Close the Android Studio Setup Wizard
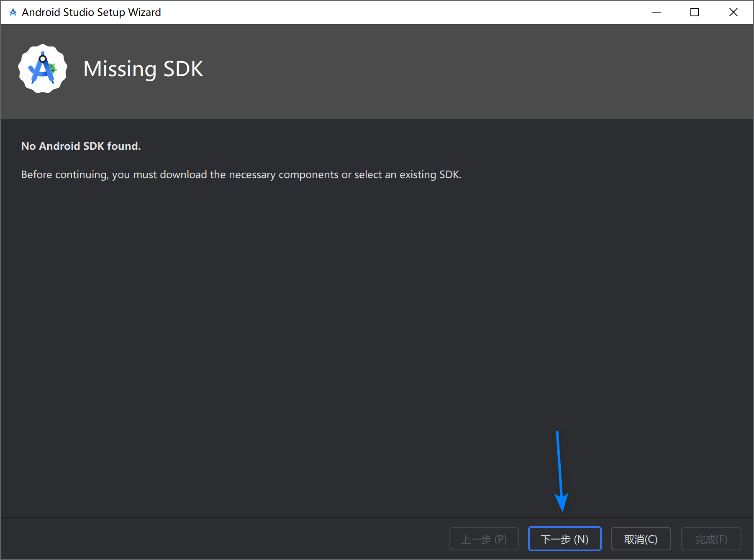The height and width of the screenshot is (560, 754). click(733, 12)
